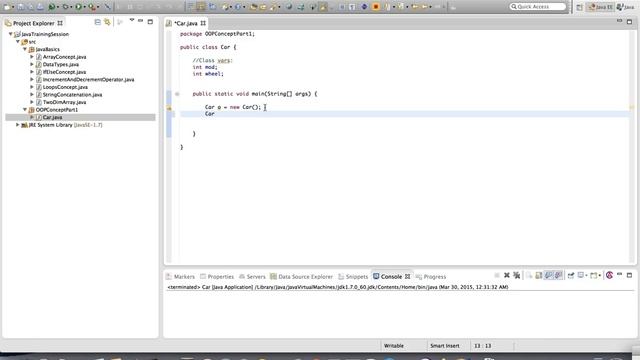Toggle Show Console on Standard Out change
This screenshot has width=640, height=360.
click(x=549, y=276)
